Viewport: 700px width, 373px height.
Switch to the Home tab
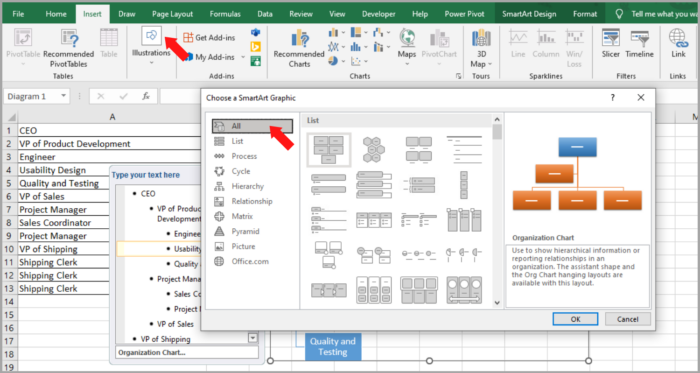coord(56,14)
